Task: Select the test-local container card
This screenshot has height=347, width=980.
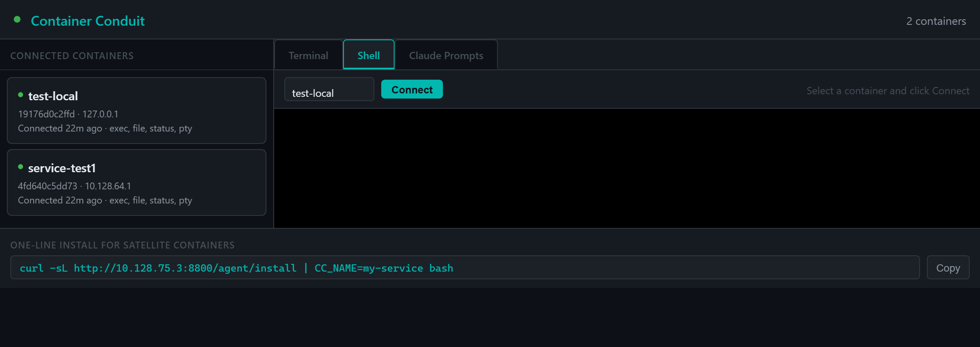Action: coord(137,111)
